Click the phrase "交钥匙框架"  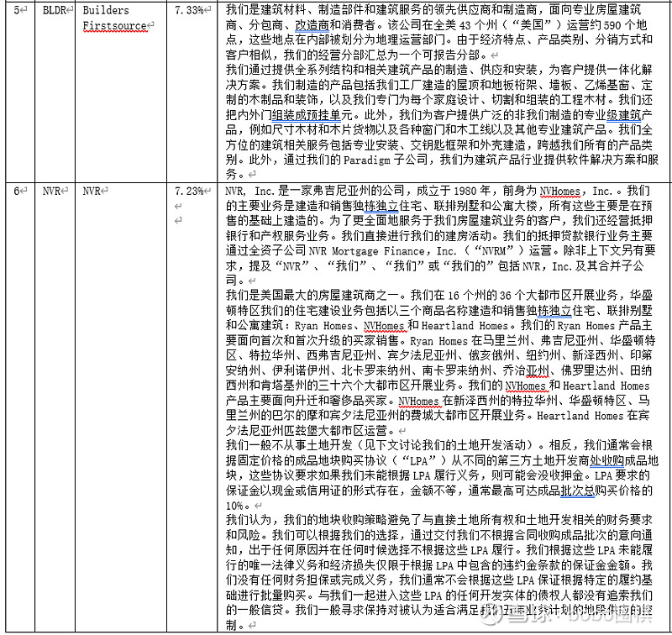439,145
